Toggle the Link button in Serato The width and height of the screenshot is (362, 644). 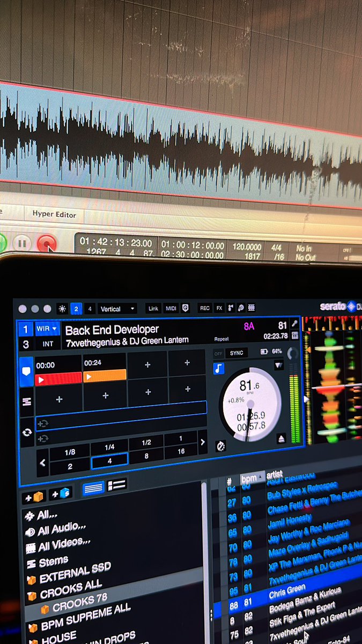coord(153,309)
